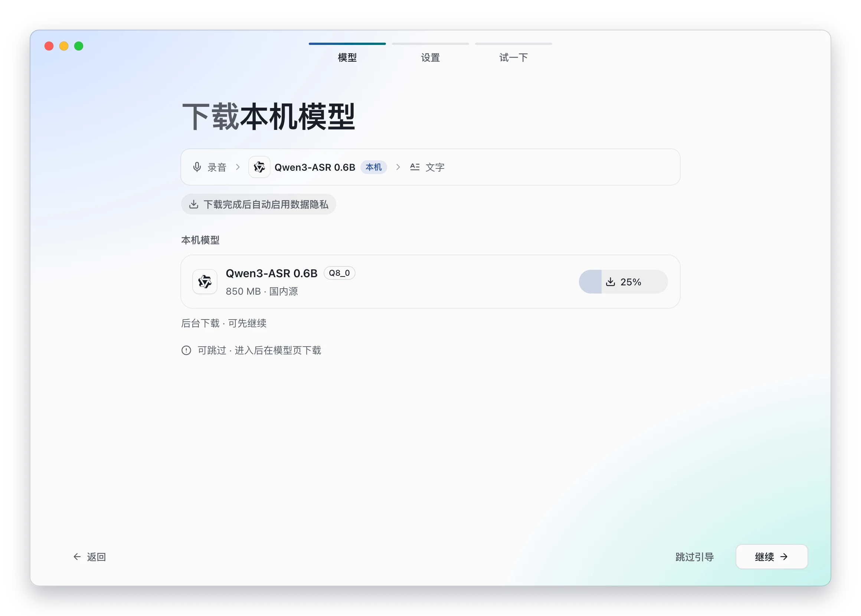Click the chevron after 录音
The width and height of the screenshot is (861, 616).
(x=238, y=167)
